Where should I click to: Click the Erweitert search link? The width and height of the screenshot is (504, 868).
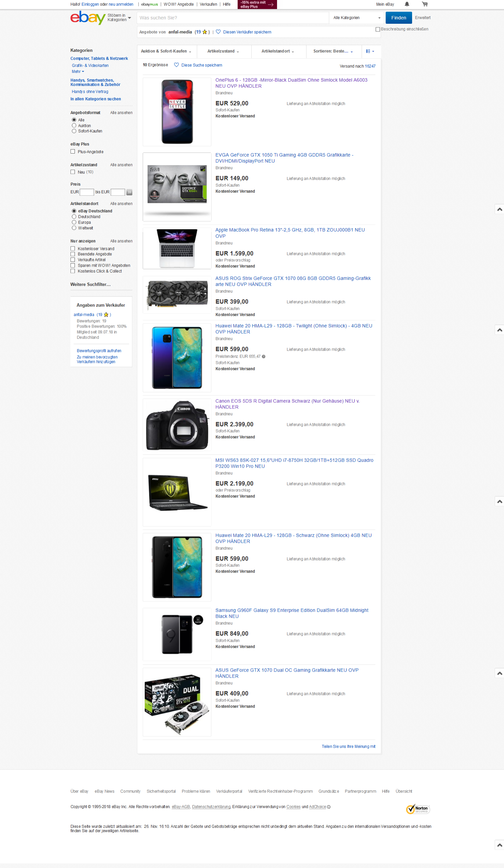point(423,18)
